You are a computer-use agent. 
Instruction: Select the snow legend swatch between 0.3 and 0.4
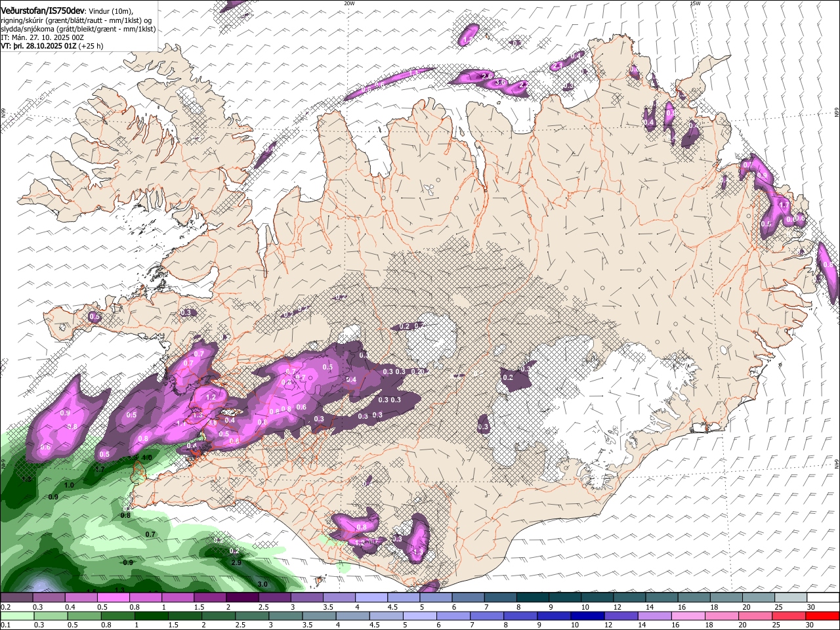49,598
